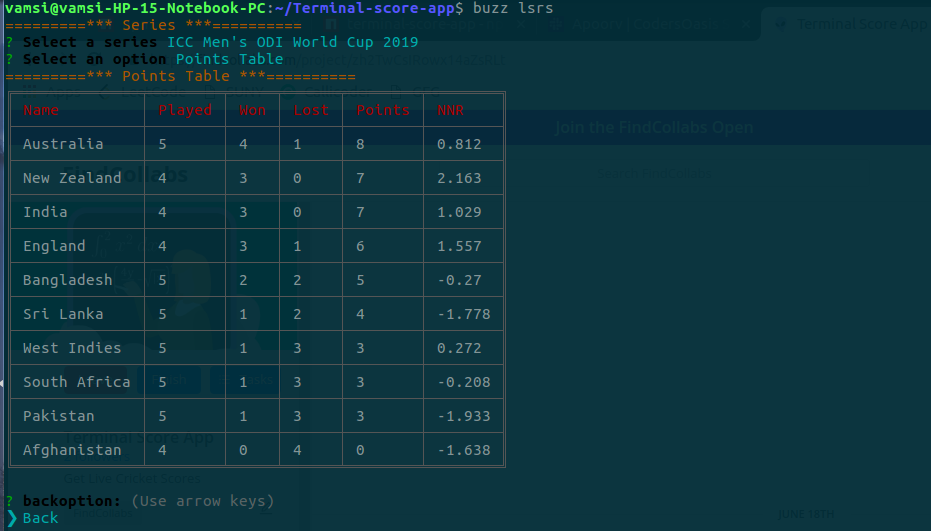This screenshot has width=931, height=531.
Task: Click Australia's Won value 4
Action: pyautogui.click(x=243, y=144)
